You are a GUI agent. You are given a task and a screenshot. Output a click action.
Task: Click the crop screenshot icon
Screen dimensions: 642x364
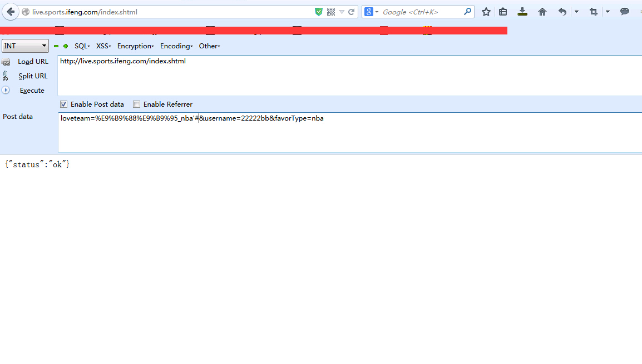tap(593, 12)
